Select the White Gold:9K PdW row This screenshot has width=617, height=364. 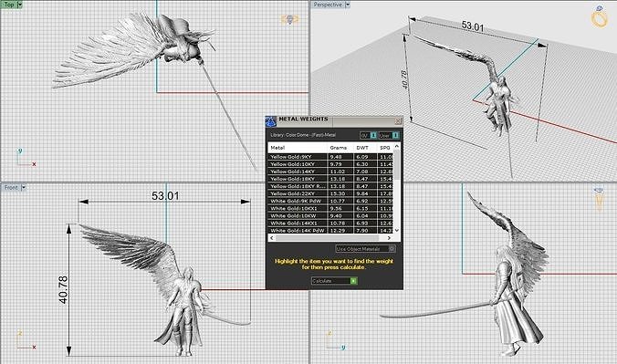click(330, 201)
